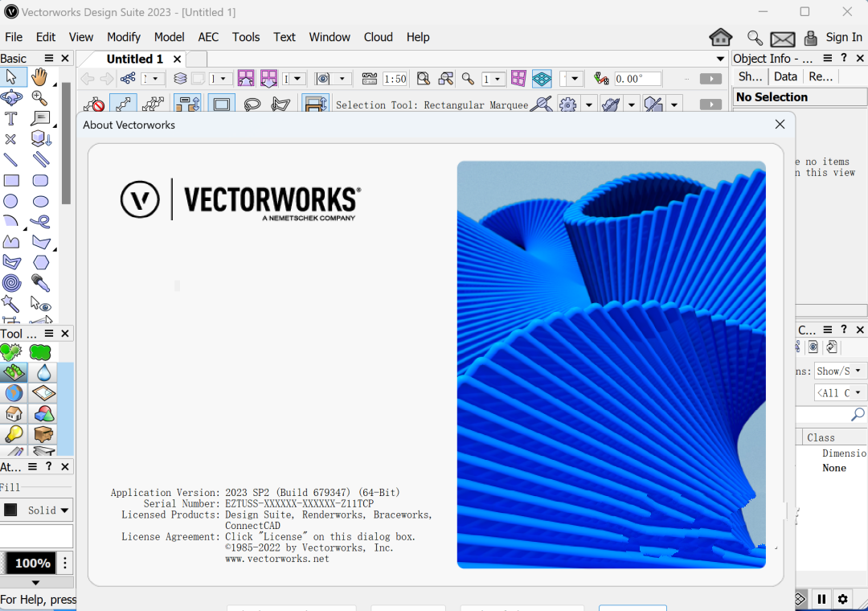Select the Text tool in Basic palette

[x=10, y=118]
